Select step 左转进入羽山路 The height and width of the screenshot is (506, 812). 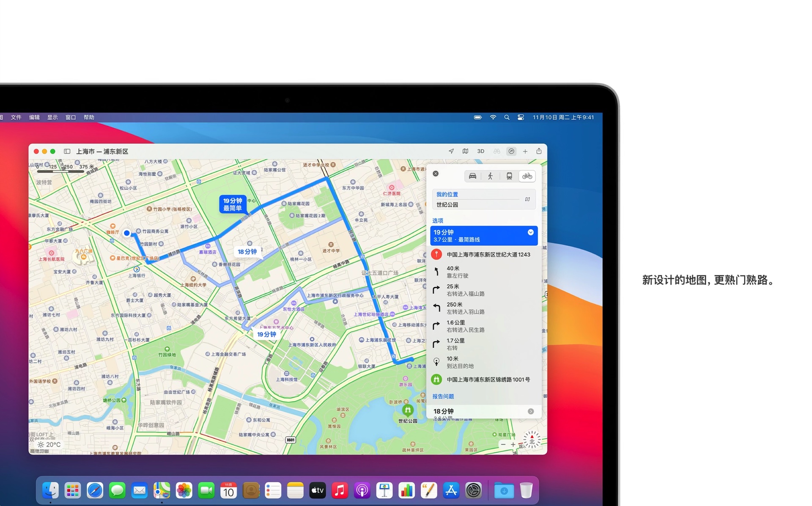pyautogui.click(x=484, y=308)
